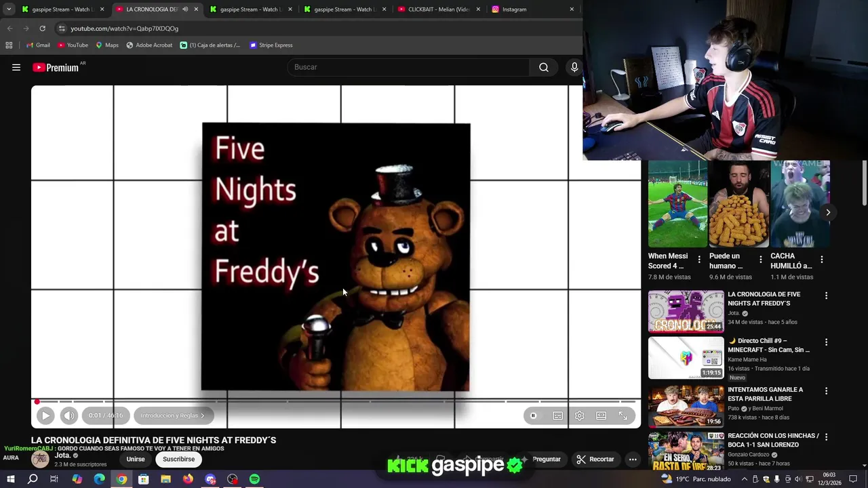The height and width of the screenshot is (488, 868).
Task: Reload the page in Chrome
Action: coord(42,28)
